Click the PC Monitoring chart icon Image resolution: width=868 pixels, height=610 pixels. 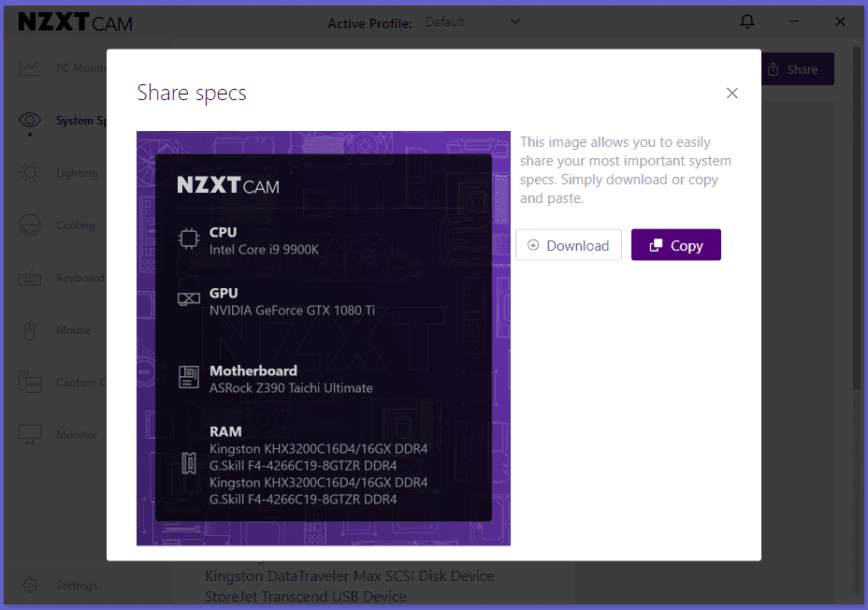(30, 67)
